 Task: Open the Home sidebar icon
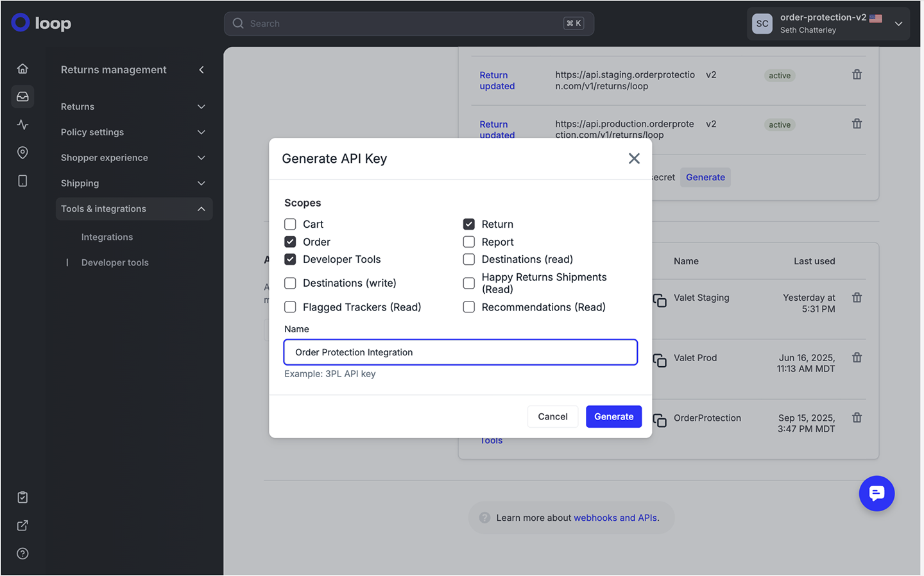22,69
